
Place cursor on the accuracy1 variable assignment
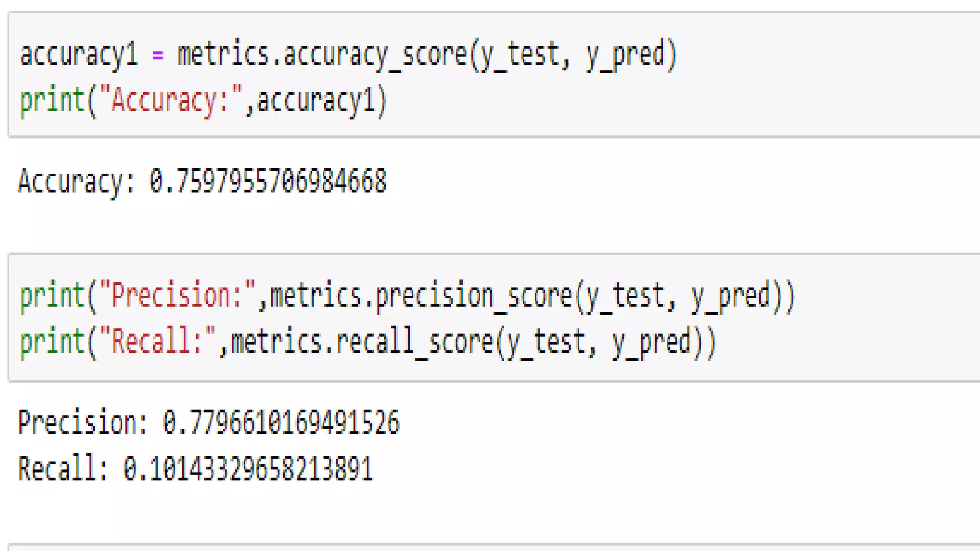click(79, 55)
